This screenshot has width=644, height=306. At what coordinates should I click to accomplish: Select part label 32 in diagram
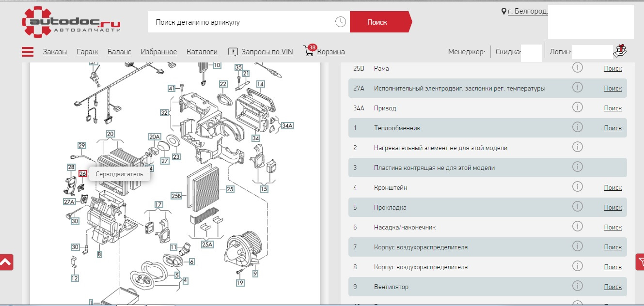pos(164,112)
